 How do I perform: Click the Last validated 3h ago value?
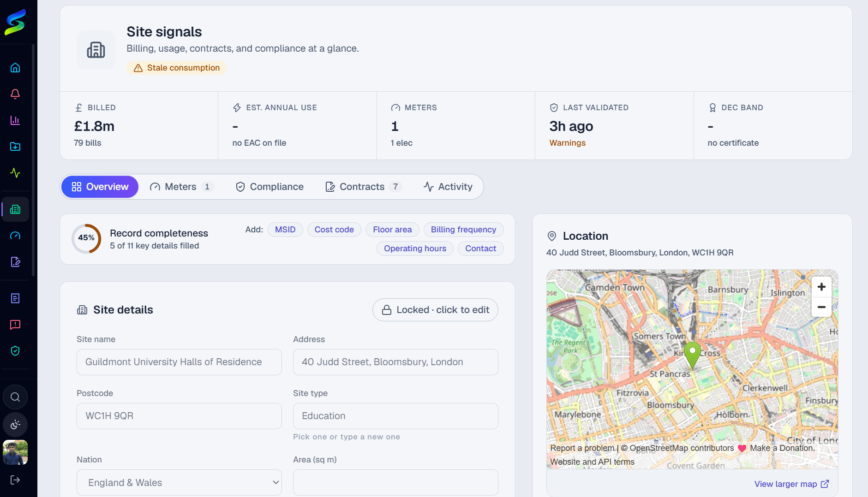[x=571, y=126]
